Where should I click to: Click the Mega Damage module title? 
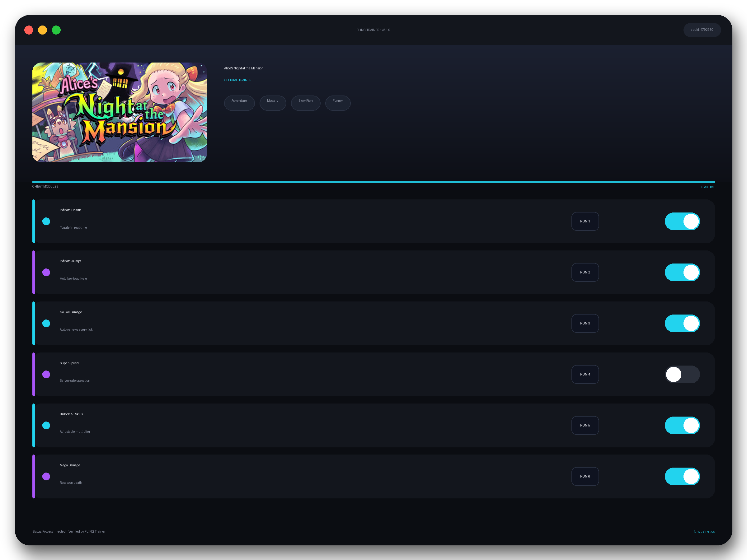pyautogui.click(x=70, y=465)
